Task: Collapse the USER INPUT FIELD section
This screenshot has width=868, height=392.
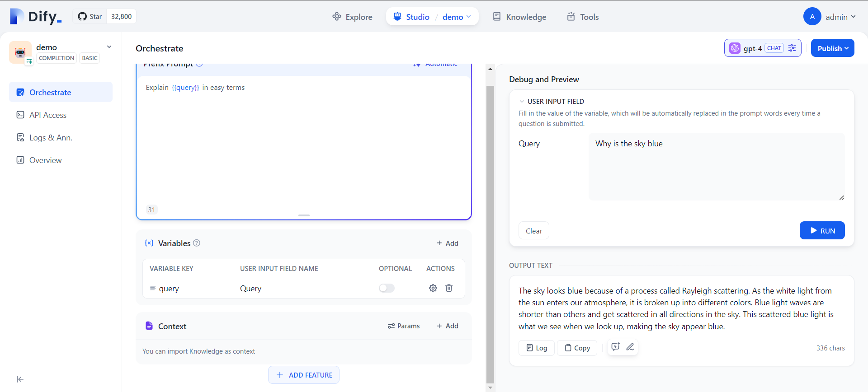Action: (x=522, y=102)
